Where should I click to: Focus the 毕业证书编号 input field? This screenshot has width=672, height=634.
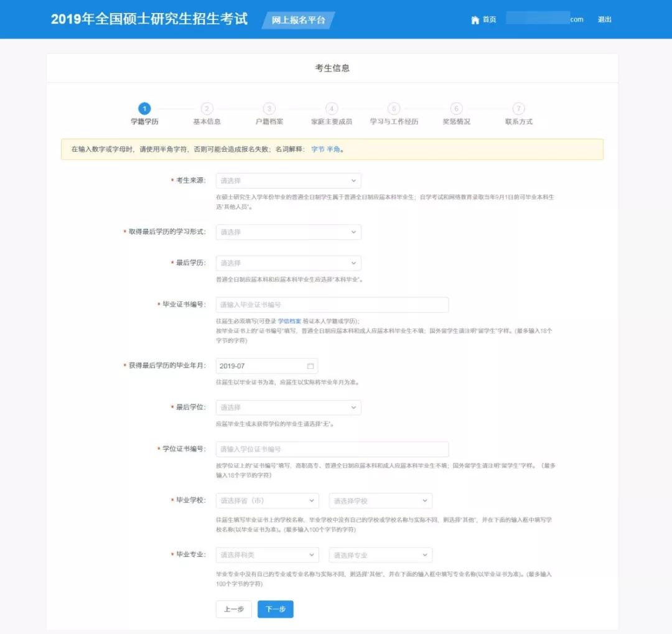[332, 305]
